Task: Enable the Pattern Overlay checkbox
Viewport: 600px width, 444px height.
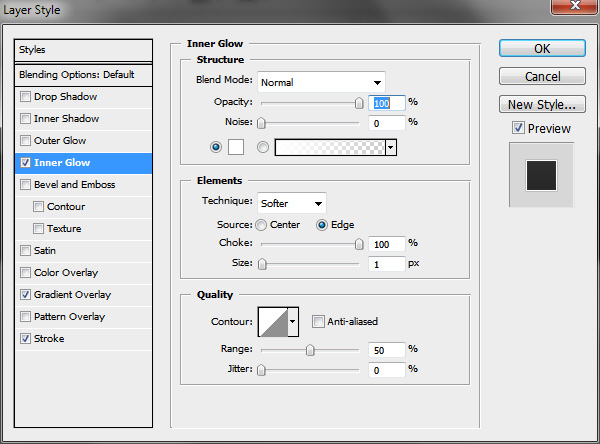Action: point(25,317)
